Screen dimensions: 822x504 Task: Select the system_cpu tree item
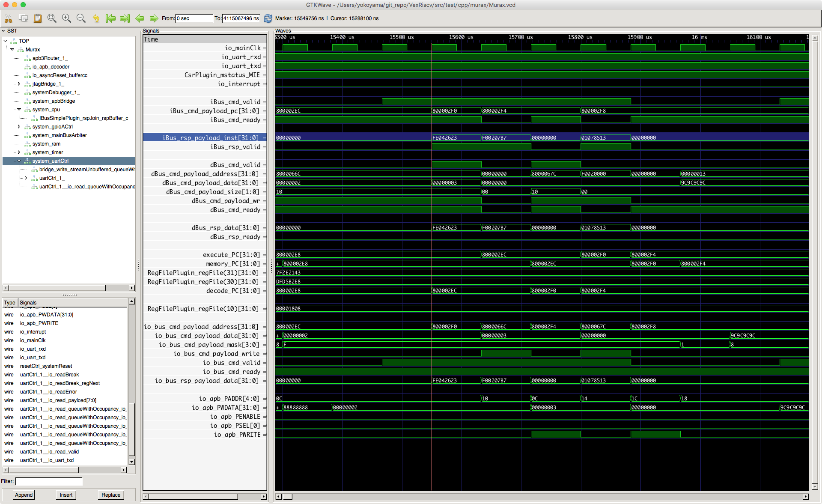(45, 110)
